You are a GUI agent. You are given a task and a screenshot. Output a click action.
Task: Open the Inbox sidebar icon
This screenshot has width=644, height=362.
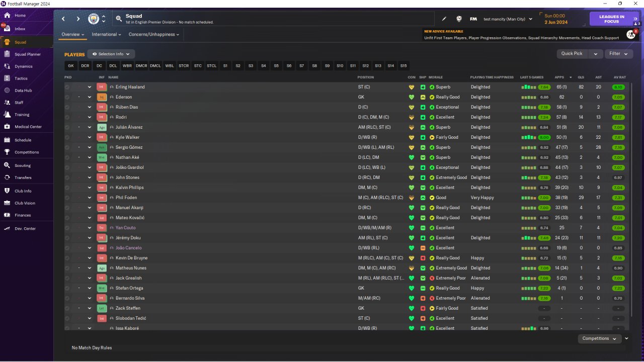click(x=7, y=29)
